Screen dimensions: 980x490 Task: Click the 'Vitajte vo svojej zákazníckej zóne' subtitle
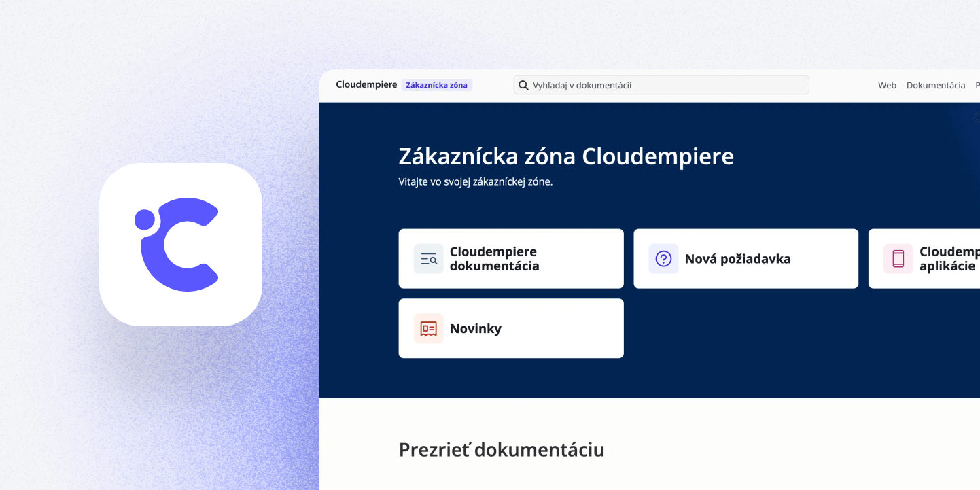[475, 182]
